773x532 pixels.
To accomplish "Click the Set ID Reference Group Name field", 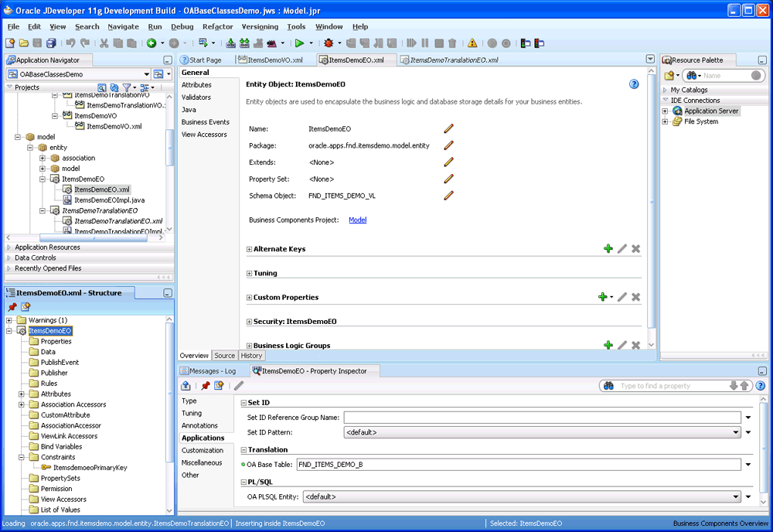I will pos(543,418).
